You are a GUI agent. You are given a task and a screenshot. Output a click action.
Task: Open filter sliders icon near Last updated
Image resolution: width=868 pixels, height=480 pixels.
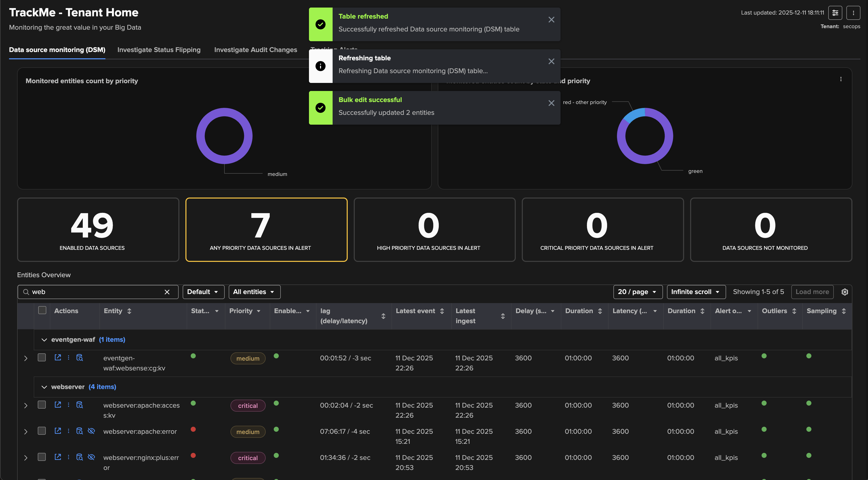(x=835, y=13)
